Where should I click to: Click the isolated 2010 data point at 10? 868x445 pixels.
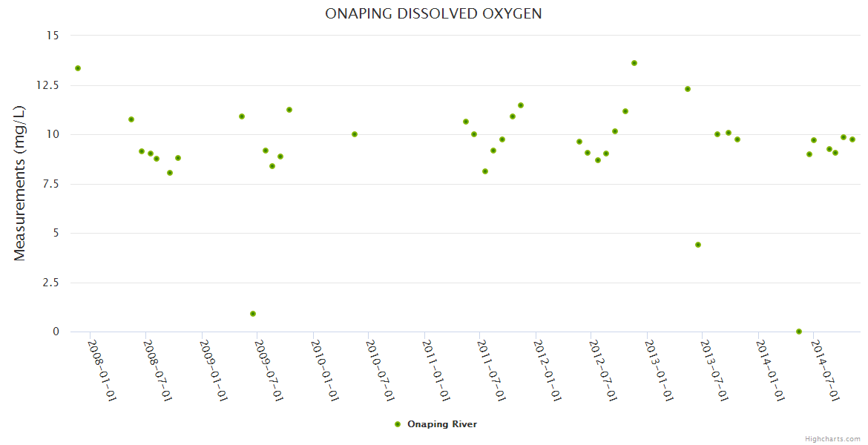(x=355, y=134)
